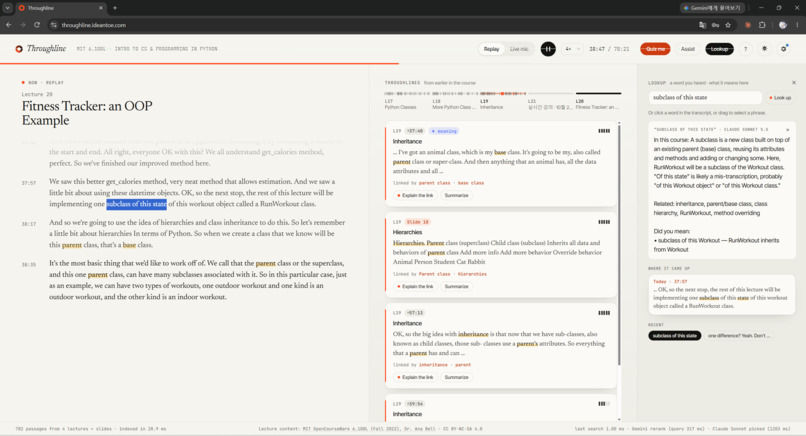
Task: Click the password key icon
Action: click(x=715, y=25)
